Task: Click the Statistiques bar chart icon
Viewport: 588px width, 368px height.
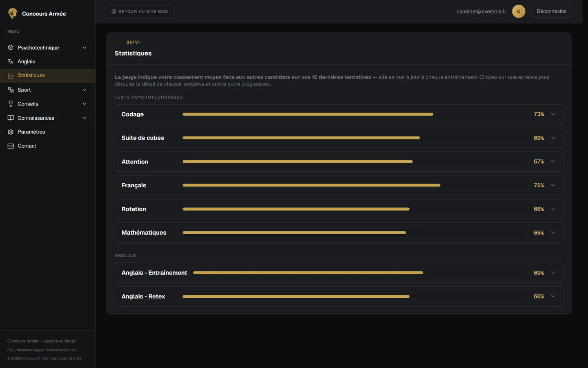Action: 11,75
